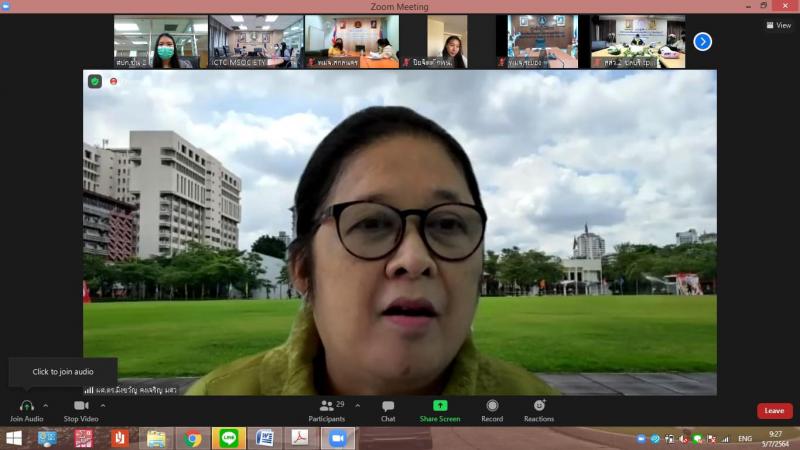Click the red recording indicator dot
Viewport: 800px width, 450px height.
pos(114,81)
